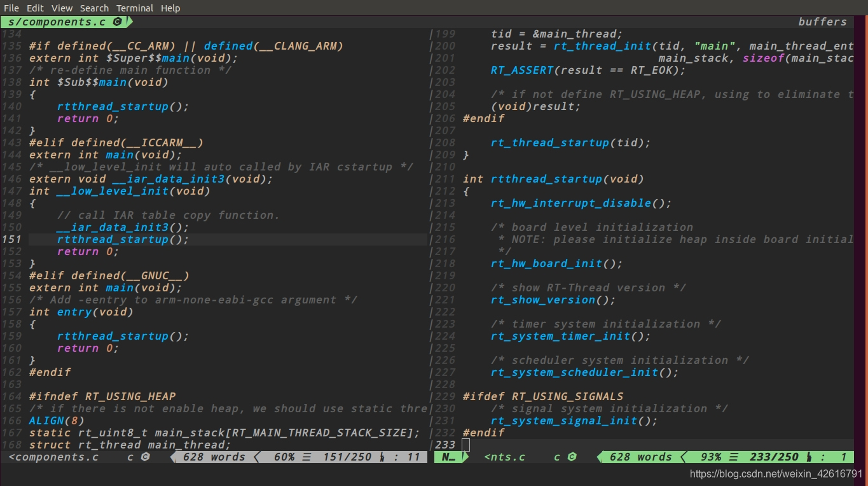Place cursor on line 151 rtthread_startup call
This screenshot has height=486, width=868.
(123, 240)
